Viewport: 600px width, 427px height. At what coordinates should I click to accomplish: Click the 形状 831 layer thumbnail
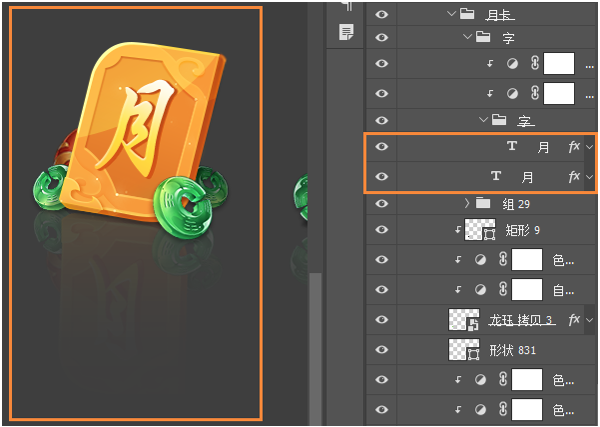click(x=464, y=349)
